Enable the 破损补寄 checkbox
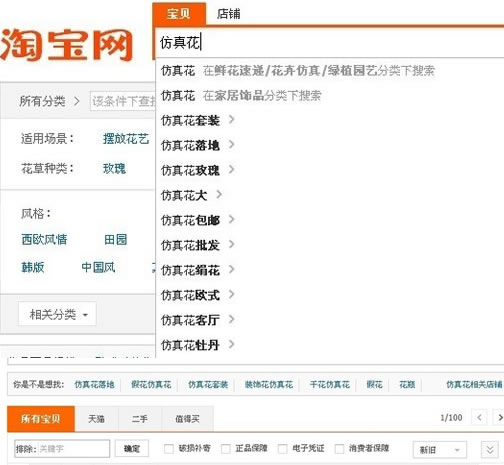504x465 pixels. click(169, 449)
